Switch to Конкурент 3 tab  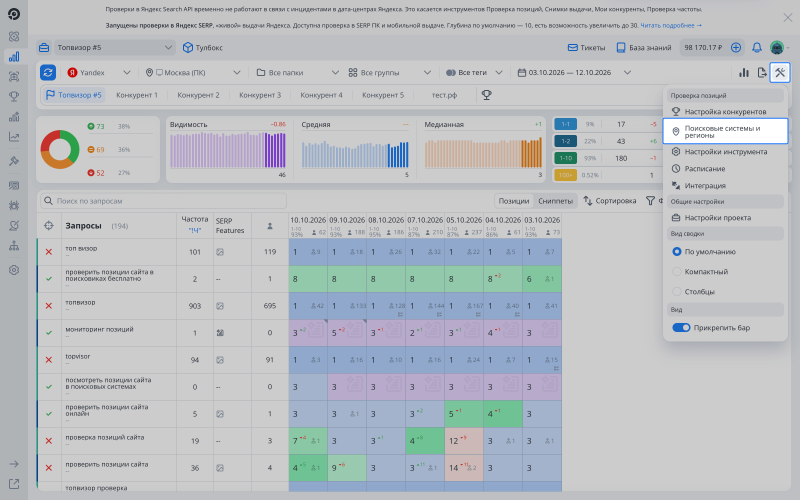260,95
